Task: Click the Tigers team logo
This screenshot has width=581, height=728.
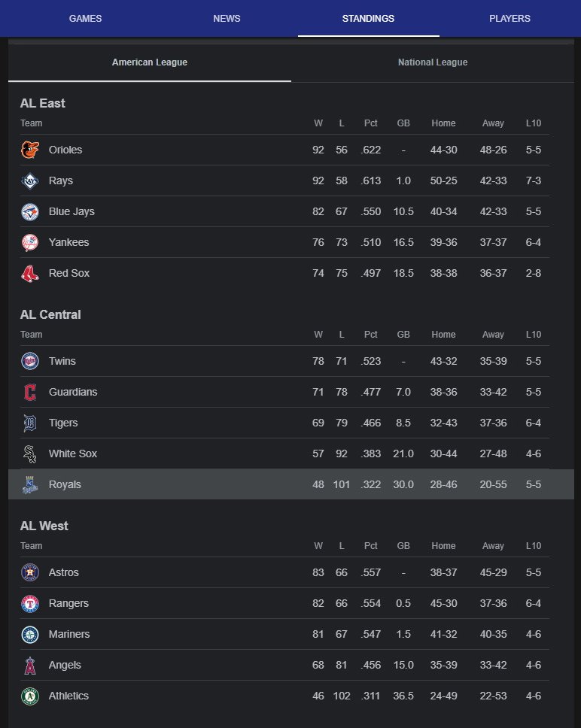Action: [29, 423]
